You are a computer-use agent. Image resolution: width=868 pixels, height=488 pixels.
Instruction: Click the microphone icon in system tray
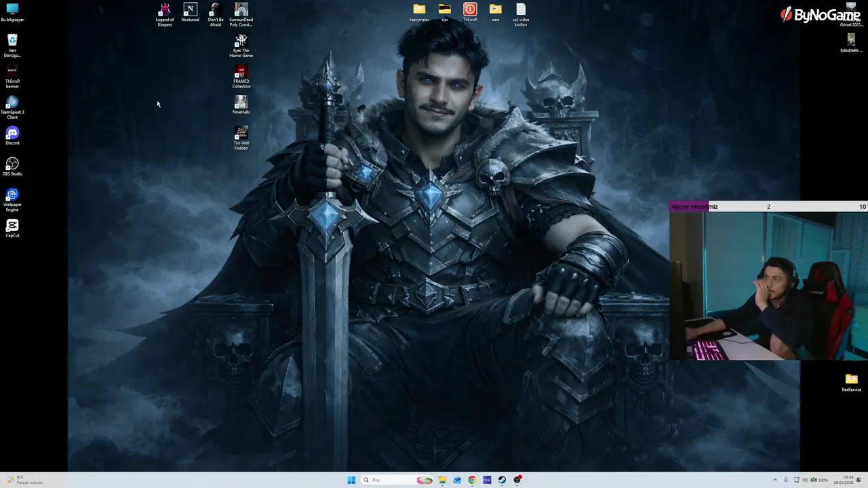click(786, 480)
